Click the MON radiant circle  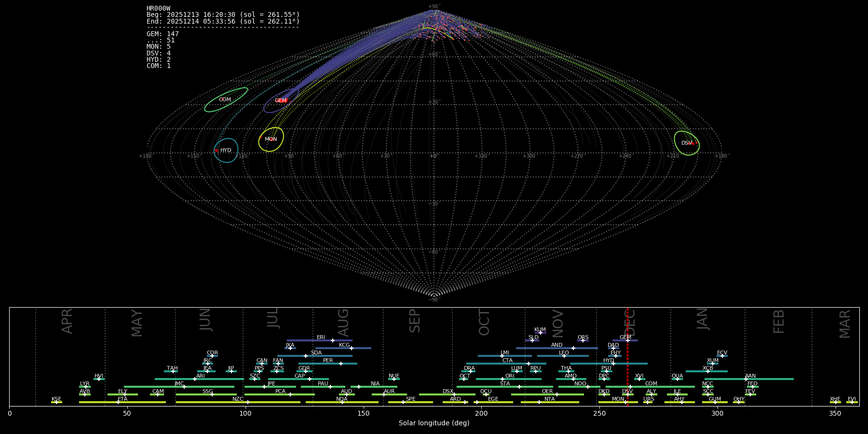click(x=271, y=139)
